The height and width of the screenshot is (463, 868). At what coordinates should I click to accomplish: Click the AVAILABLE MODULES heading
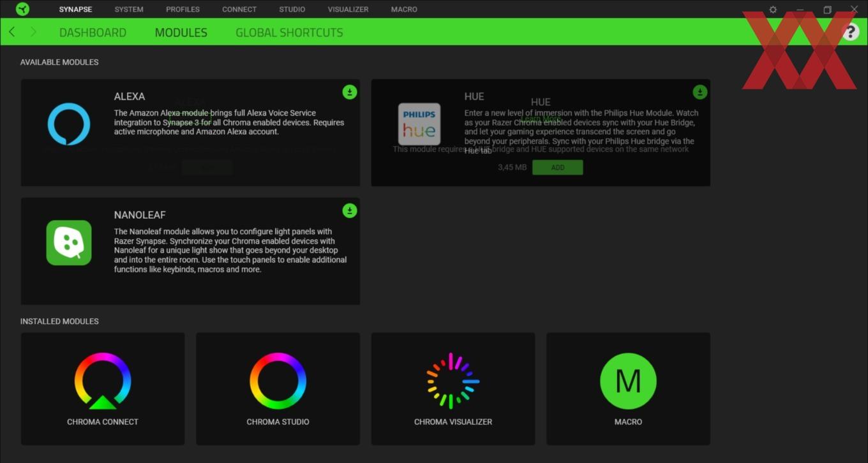(x=59, y=62)
